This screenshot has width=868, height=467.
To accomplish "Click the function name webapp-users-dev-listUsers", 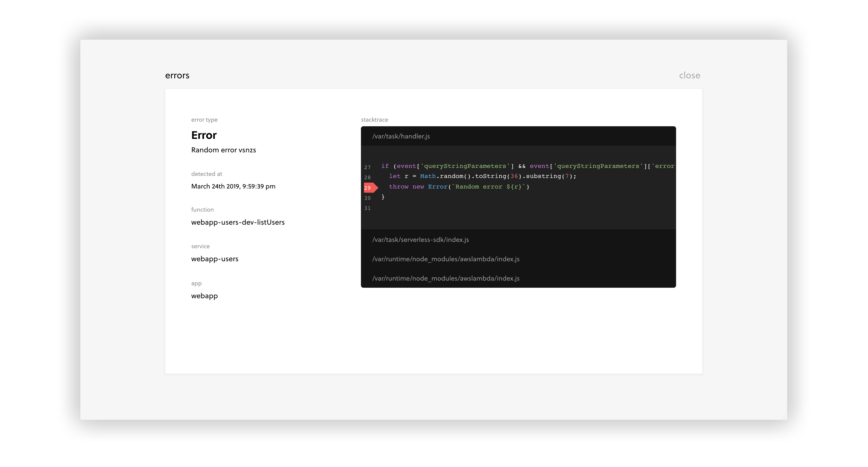I will click(x=238, y=222).
